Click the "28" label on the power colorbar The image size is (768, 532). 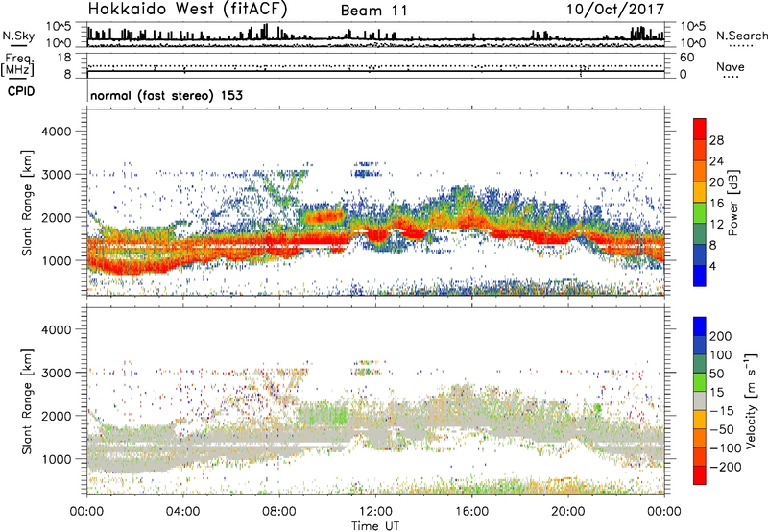point(716,140)
